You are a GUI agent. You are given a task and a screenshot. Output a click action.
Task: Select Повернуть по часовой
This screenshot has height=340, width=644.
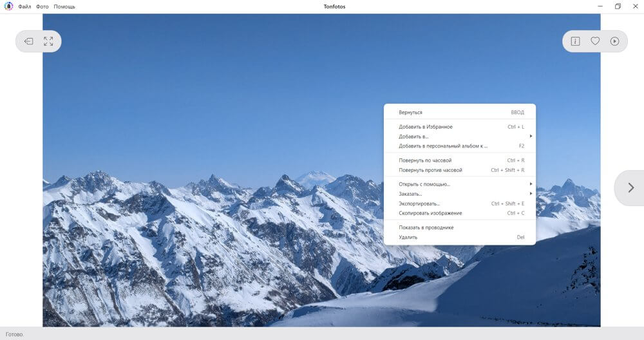tap(460, 160)
